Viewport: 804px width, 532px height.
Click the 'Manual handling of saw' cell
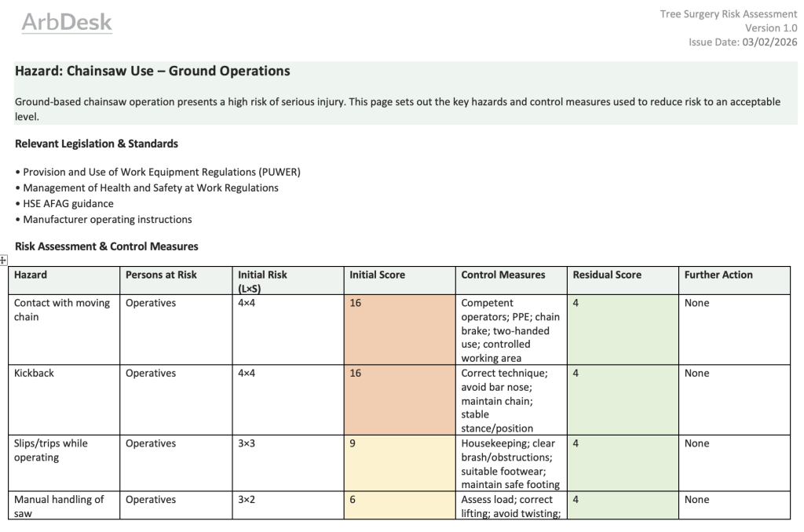point(59,506)
